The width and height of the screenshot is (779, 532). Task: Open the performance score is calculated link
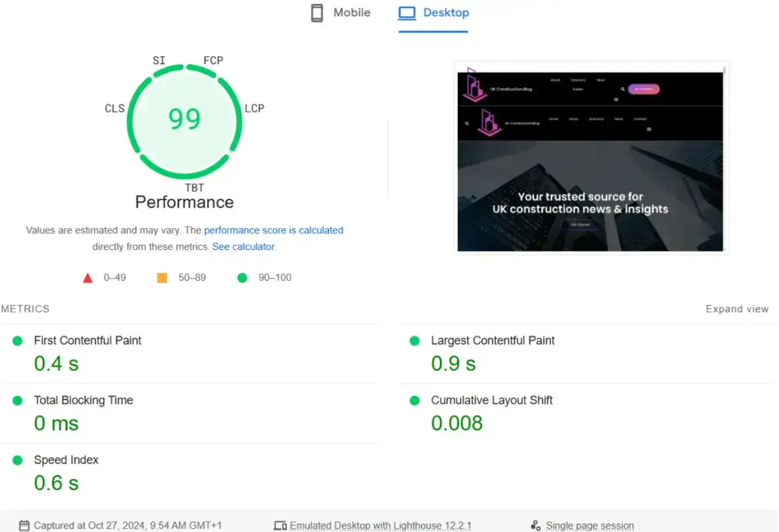pos(273,230)
